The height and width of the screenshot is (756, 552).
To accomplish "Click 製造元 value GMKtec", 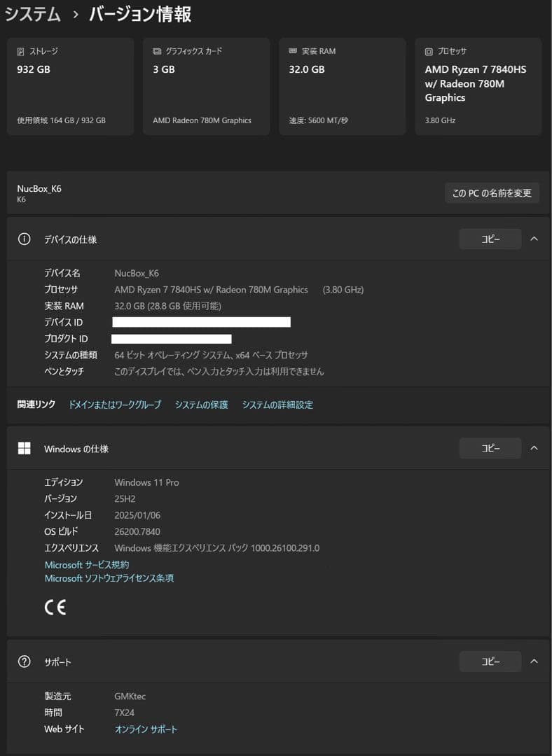I will coord(130,696).
